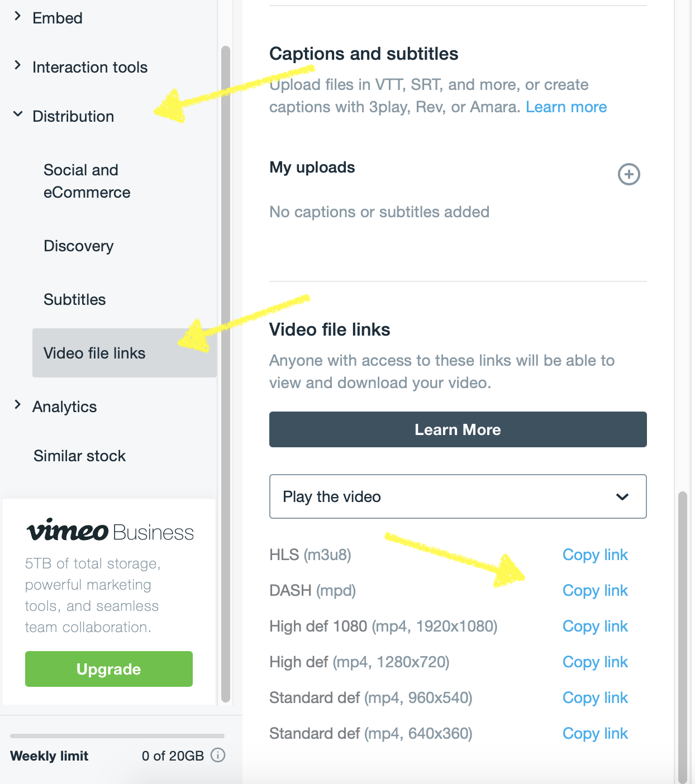Click the dark Learn More button

[458, 429]
